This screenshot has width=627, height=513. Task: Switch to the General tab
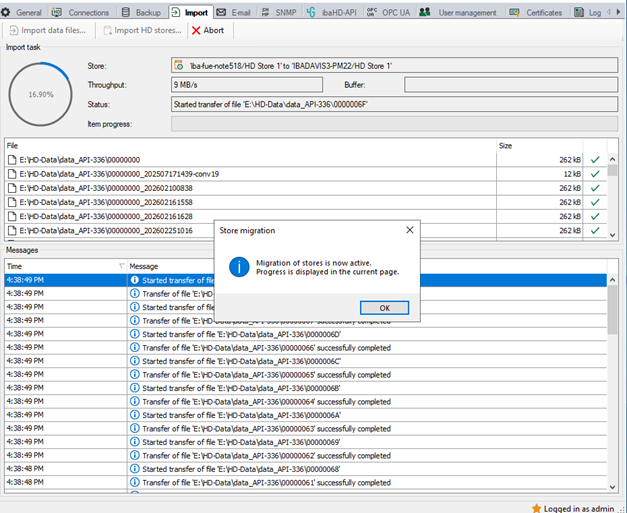click(23, 12)
